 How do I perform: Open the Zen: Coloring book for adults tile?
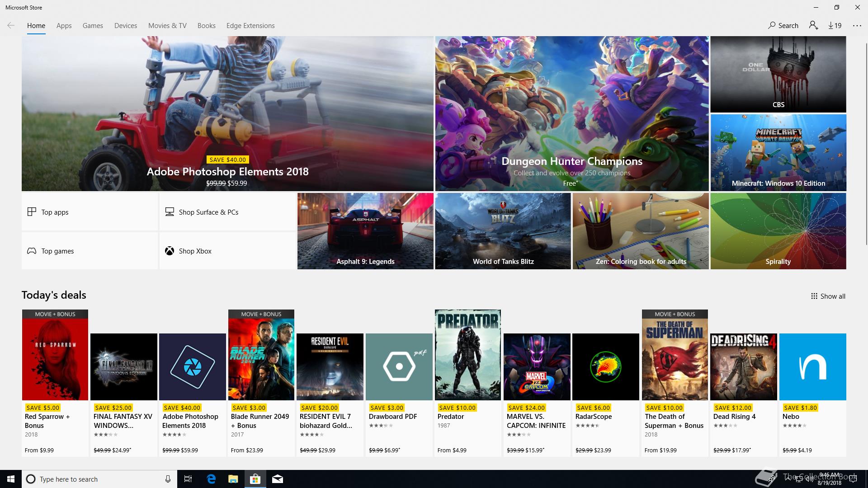click(641, 231)
